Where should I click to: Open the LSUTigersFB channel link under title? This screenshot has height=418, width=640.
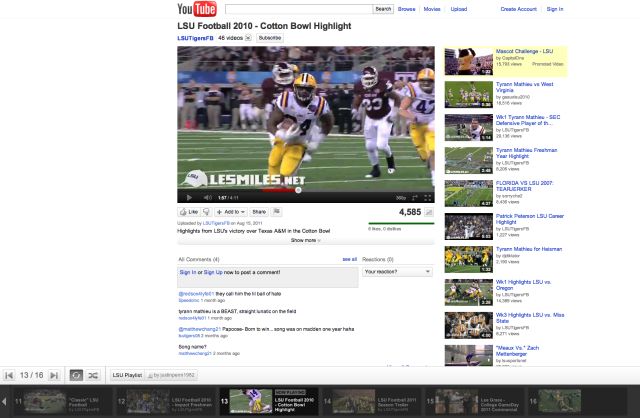195,38
